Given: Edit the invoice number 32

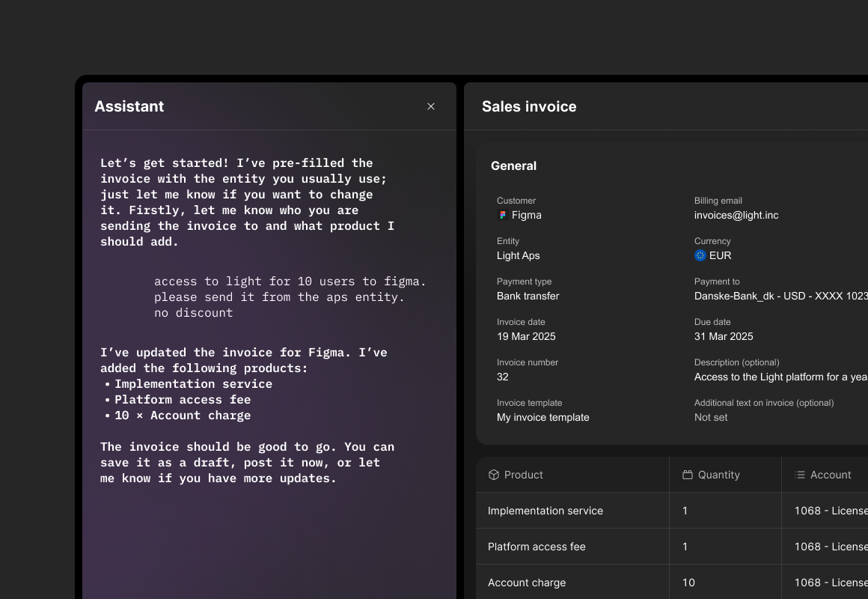Looking at the screenshot, I should 503,377.
